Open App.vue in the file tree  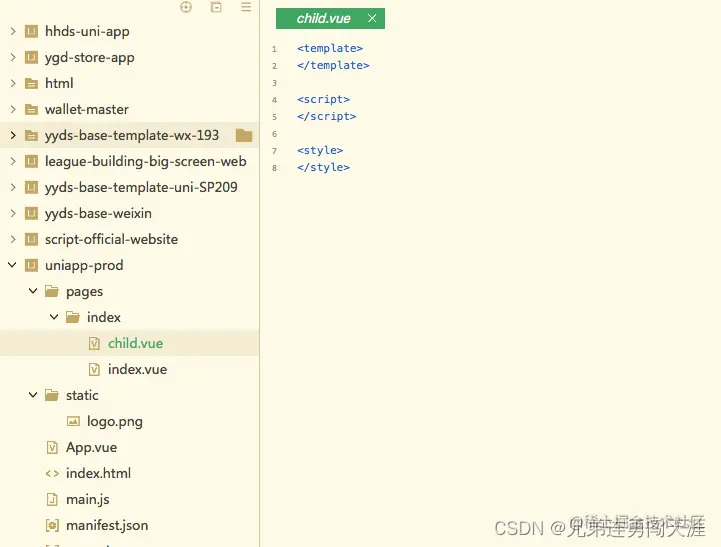tap(91, 447)
